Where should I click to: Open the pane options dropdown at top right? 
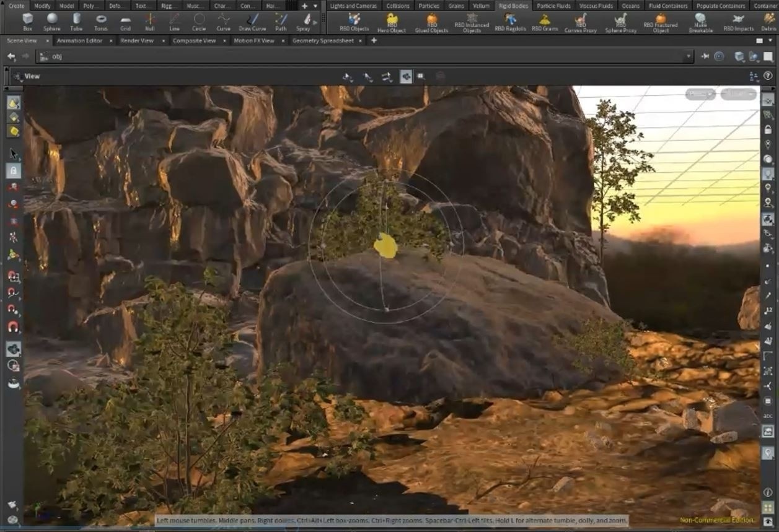[772, 40]
